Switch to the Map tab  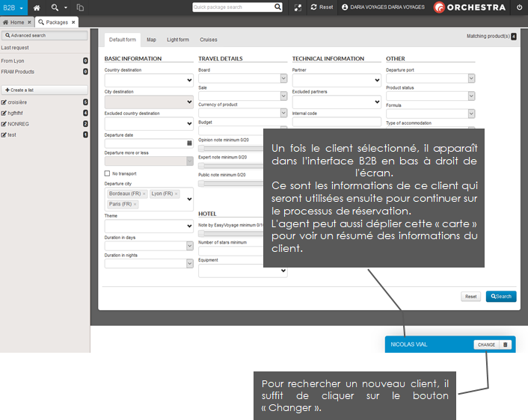coord(151,40)
